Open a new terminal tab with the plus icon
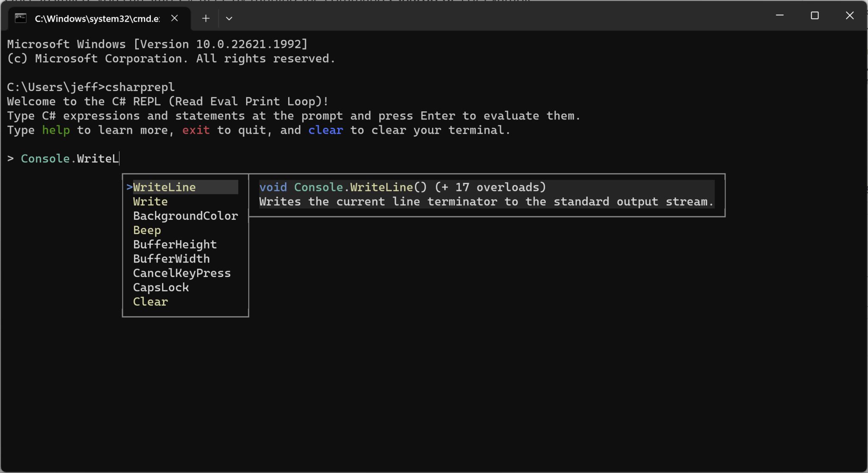This screenshot has width=868, height=473. [x=206, y=18]
